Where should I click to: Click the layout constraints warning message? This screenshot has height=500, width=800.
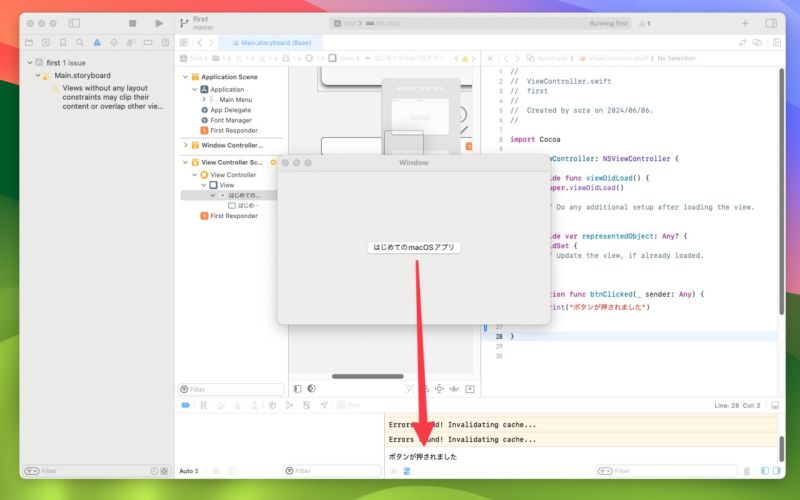[113, 97]
